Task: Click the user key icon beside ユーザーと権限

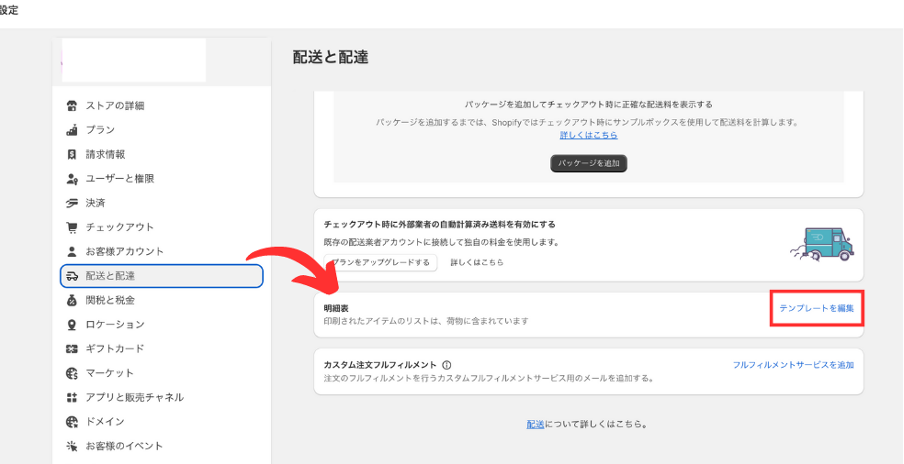Action: tap(71, 179)
